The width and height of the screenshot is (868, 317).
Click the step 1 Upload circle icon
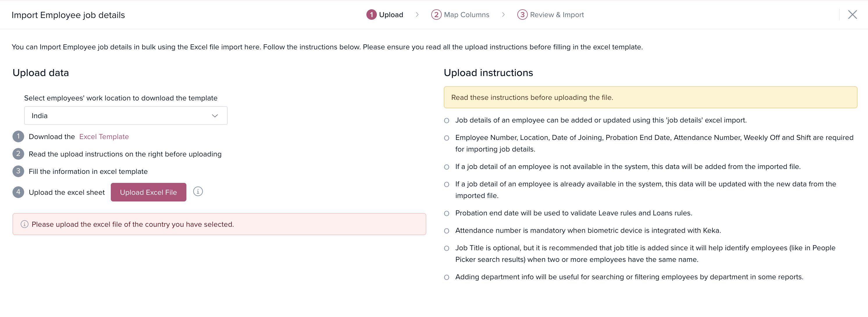pos(371,15)
